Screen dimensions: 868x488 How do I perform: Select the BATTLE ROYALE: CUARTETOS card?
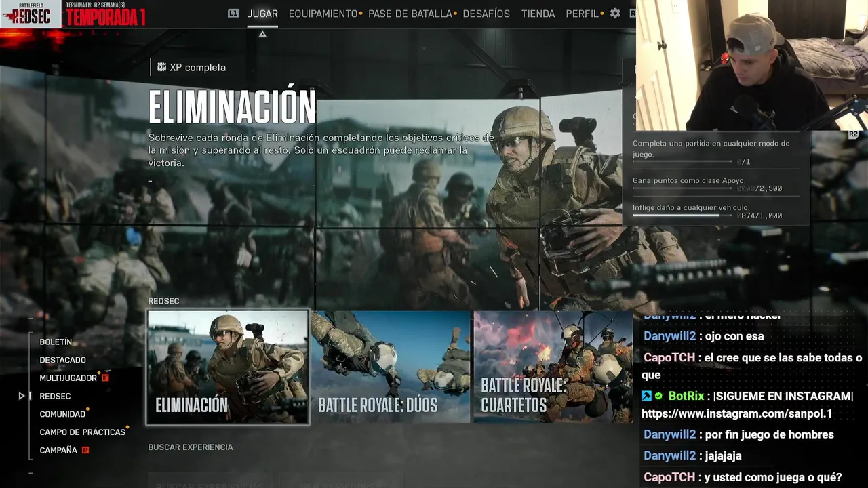click(x=553, y=367)
